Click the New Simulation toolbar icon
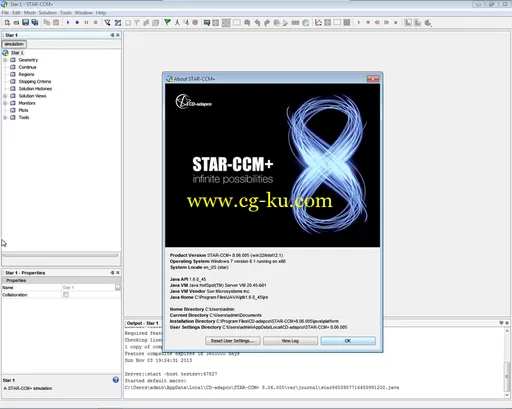512x409 pixels. (7, 22)
